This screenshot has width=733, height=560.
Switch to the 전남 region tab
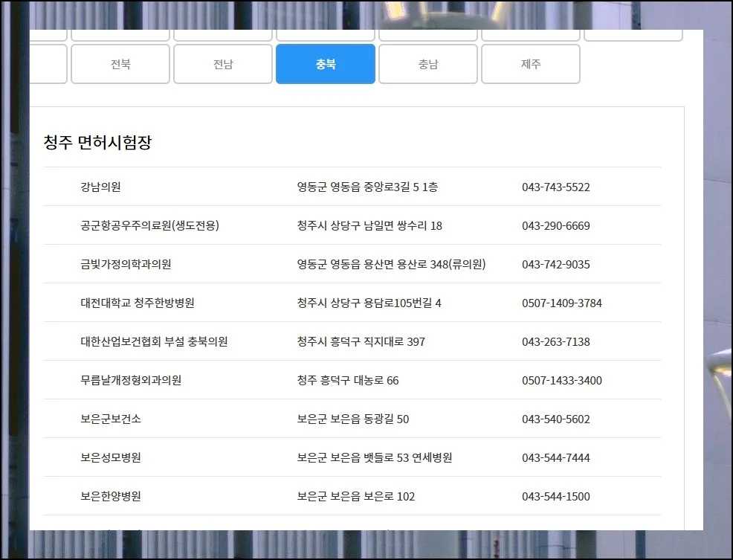coord(223,64)
